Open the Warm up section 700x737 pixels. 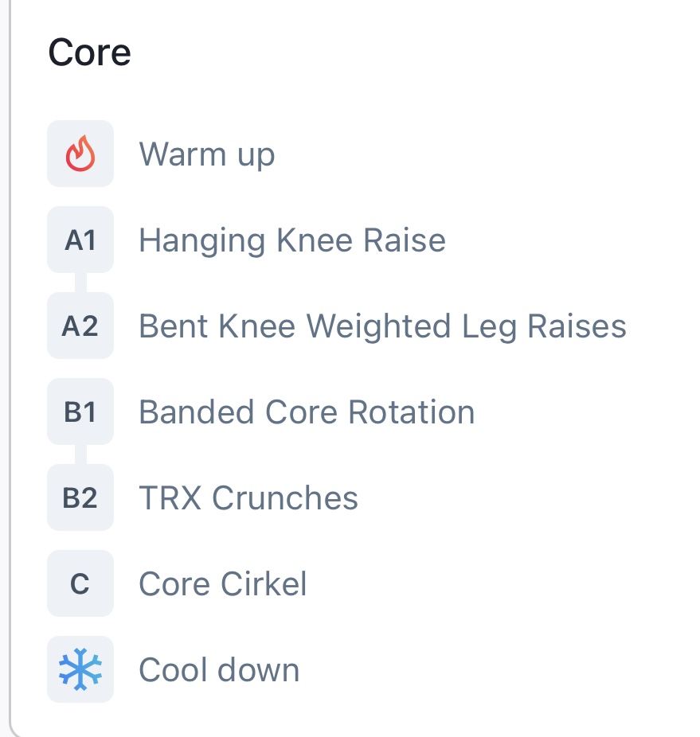click(206, 154)
